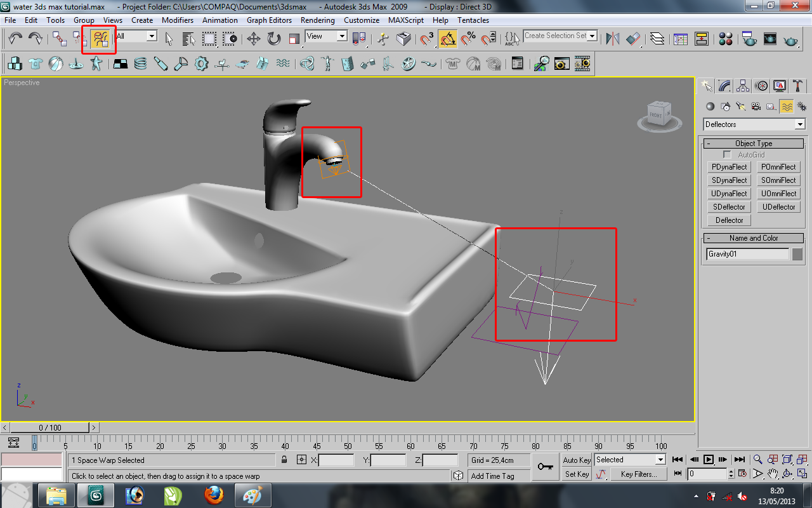Activate the Select and Move tool

252,39
